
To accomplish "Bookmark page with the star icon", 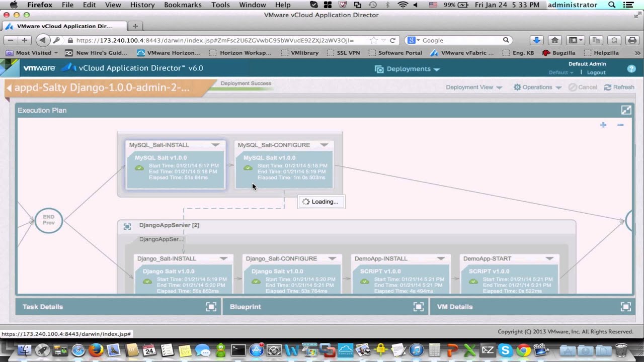I will [x=373, y=40].
